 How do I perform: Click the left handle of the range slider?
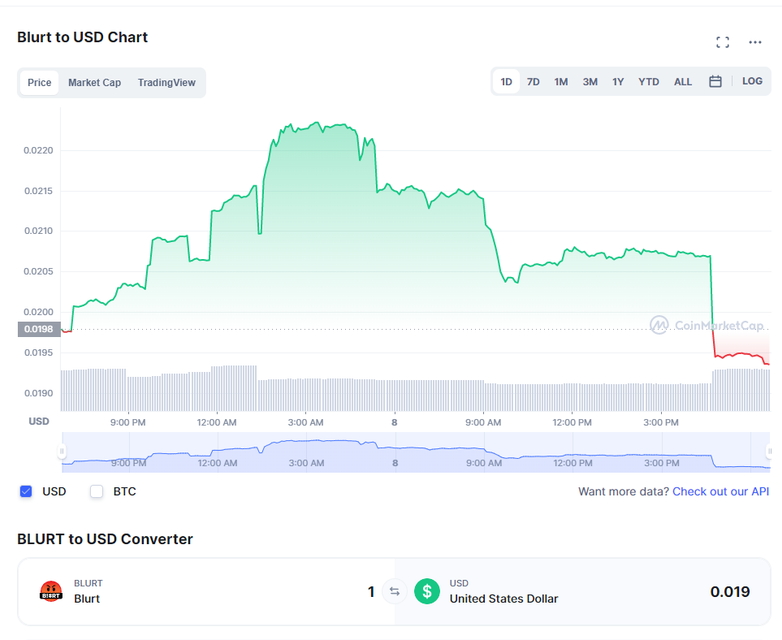[x=62, y=451]
